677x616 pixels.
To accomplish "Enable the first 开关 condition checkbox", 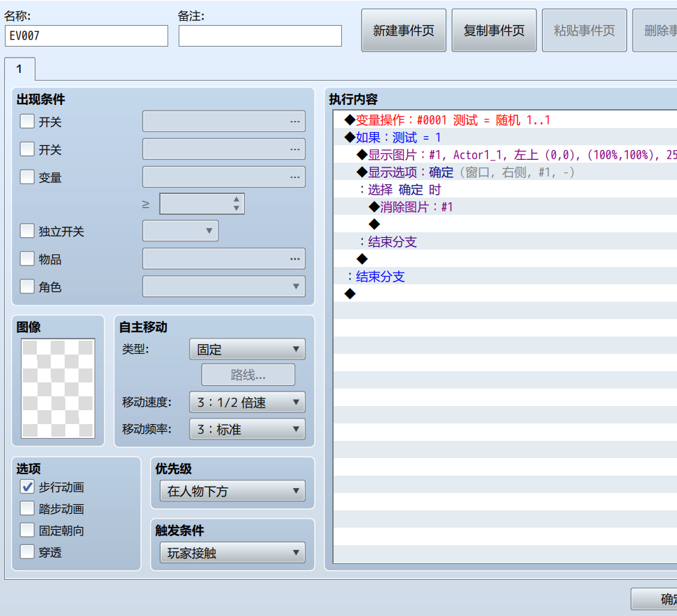I will pyautogui.click(x=27, y=122).
